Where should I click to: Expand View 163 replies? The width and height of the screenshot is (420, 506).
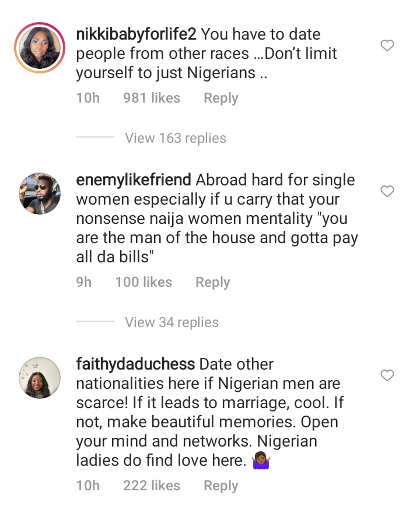[175, 138]
